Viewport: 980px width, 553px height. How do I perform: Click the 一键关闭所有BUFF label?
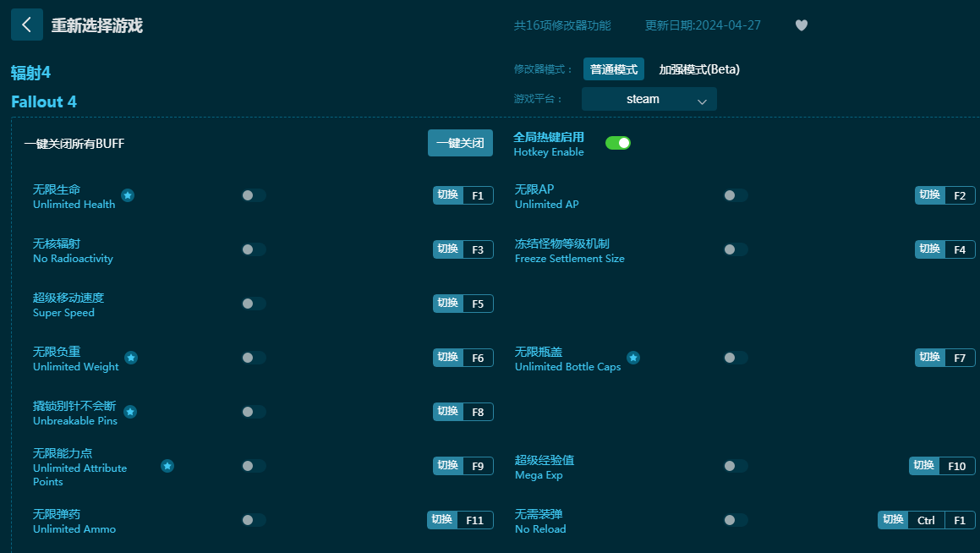pyautogui.click(x=74, y=144)
